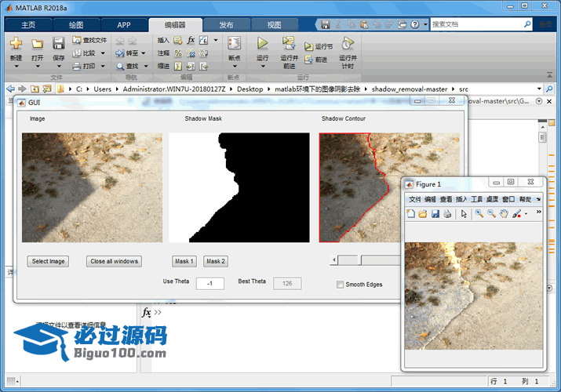Image resolution: width=561 pixels, height=392 pixels.
Task: Click shadow_removal-master in address path
Action: point(410,89)
